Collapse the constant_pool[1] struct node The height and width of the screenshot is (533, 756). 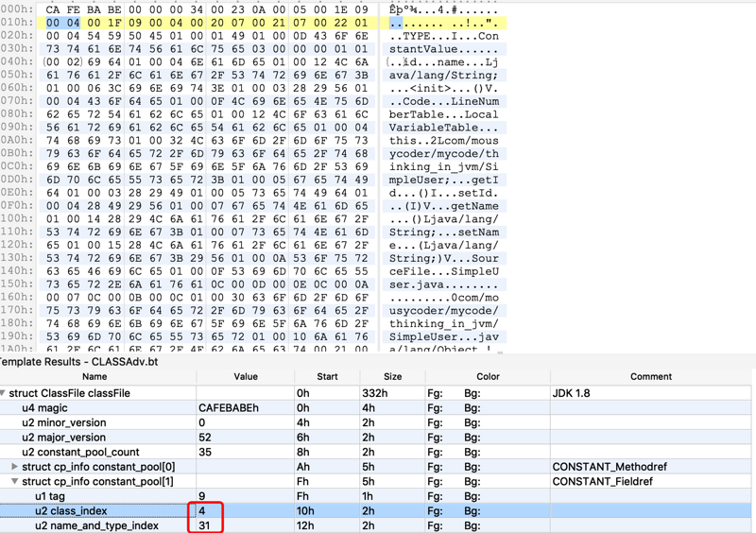tap(14, 481)
